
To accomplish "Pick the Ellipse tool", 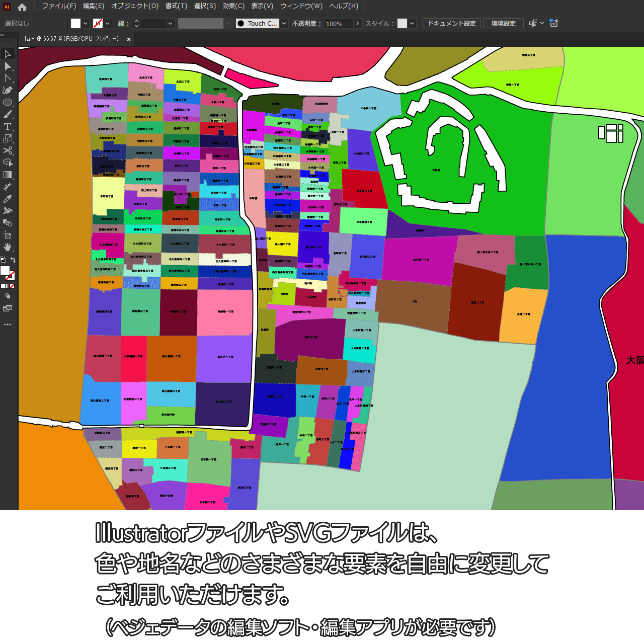I will click(8, 103).
